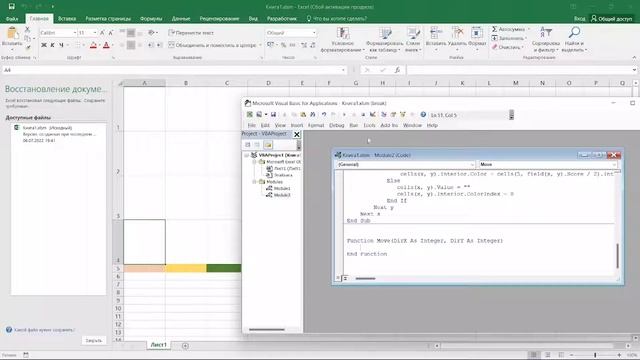Viewport: 640px width, 360px height.
Task: Toggle bold (Ж) formatting in Excel
Action: point(44,45)
